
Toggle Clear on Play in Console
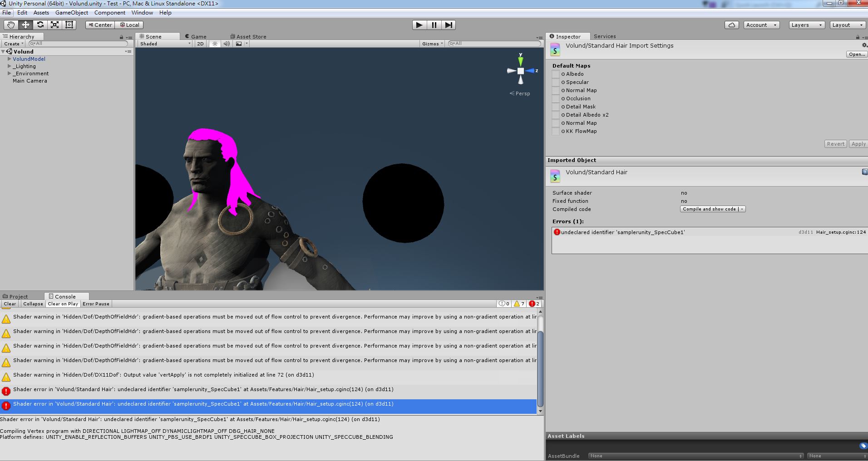(63, 304)
